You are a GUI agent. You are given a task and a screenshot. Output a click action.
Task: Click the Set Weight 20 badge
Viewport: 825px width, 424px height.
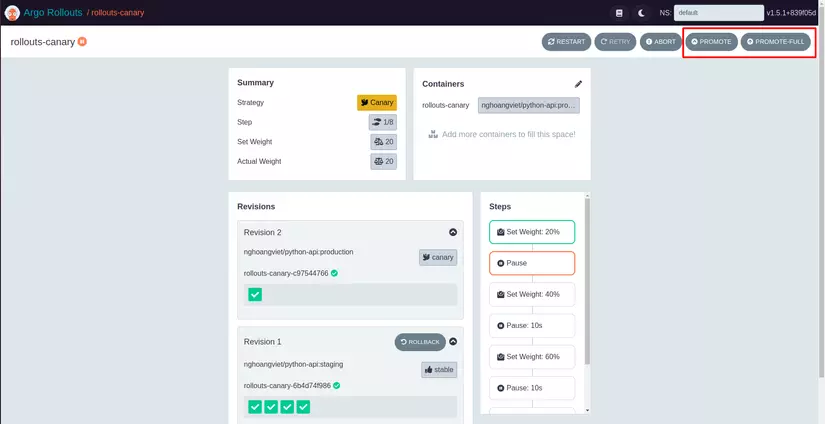pyautogui.click(x=384, y=142)
